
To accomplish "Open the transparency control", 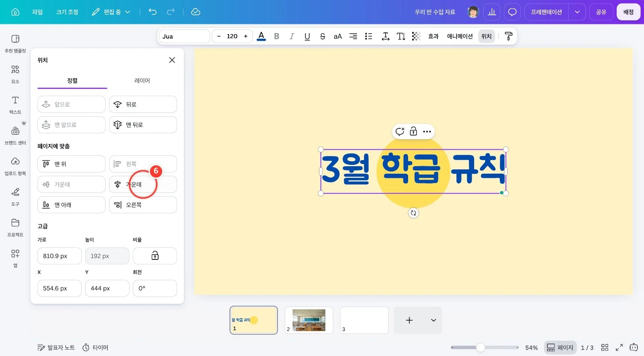I will [x=416, y=36].
